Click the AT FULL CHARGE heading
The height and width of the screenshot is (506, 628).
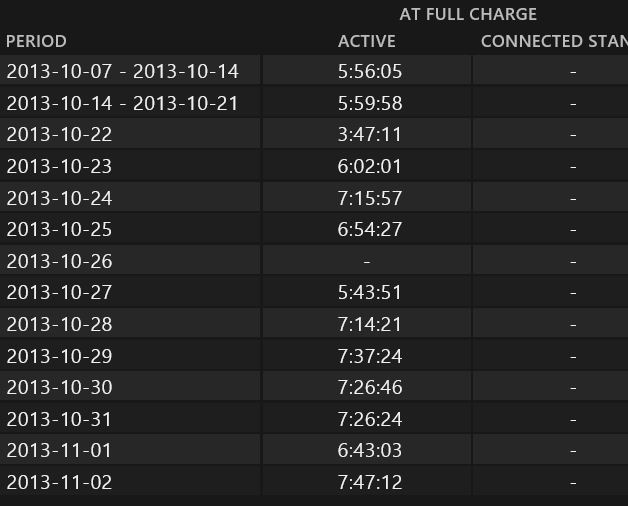point(468,14)
